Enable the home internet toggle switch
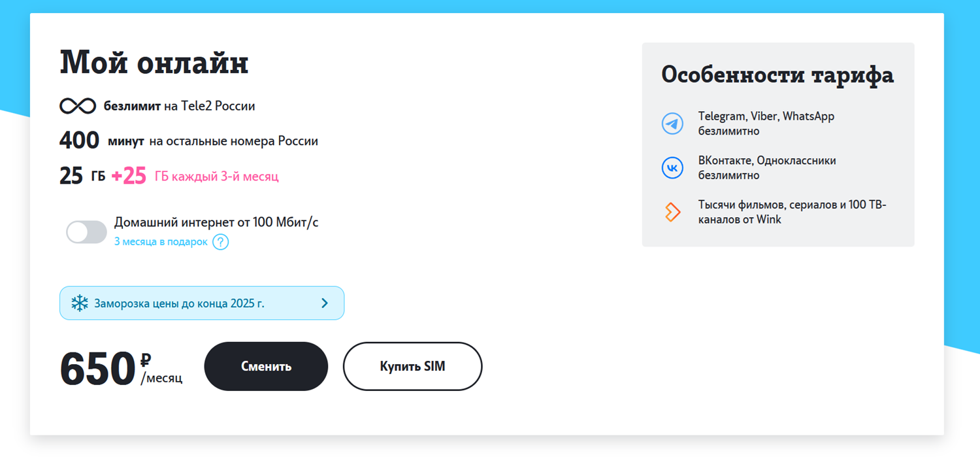 86,232
